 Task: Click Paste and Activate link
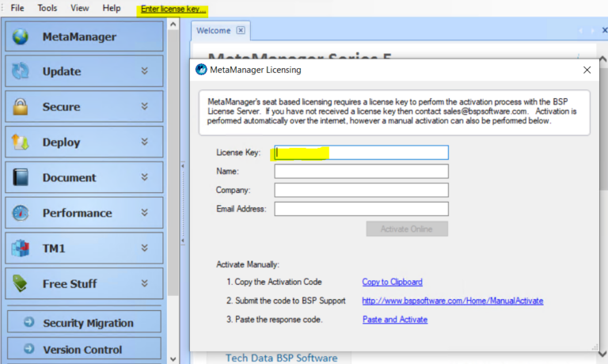395,320
